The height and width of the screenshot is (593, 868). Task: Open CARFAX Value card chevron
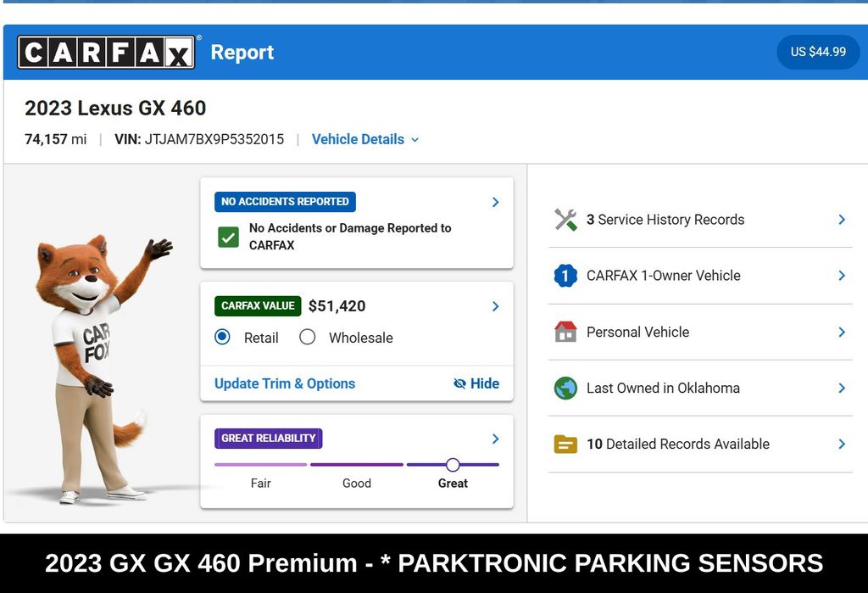click(495, 306)
